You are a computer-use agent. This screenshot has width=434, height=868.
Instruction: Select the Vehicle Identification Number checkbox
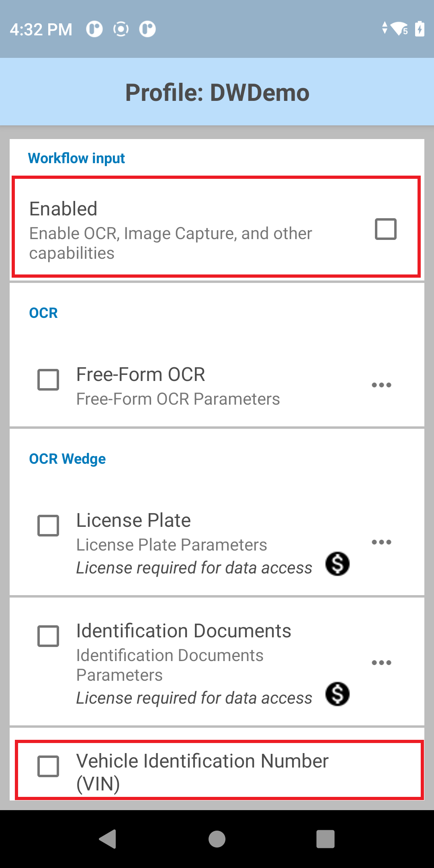(48, 766)
